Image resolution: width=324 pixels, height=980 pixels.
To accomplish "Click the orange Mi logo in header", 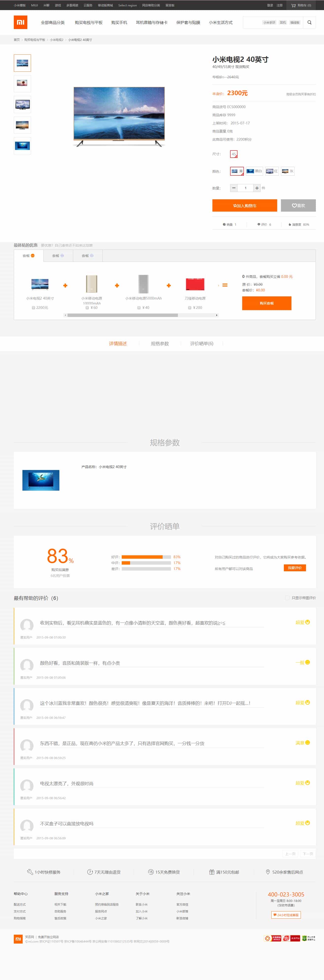I will click(x=20, y=22).
